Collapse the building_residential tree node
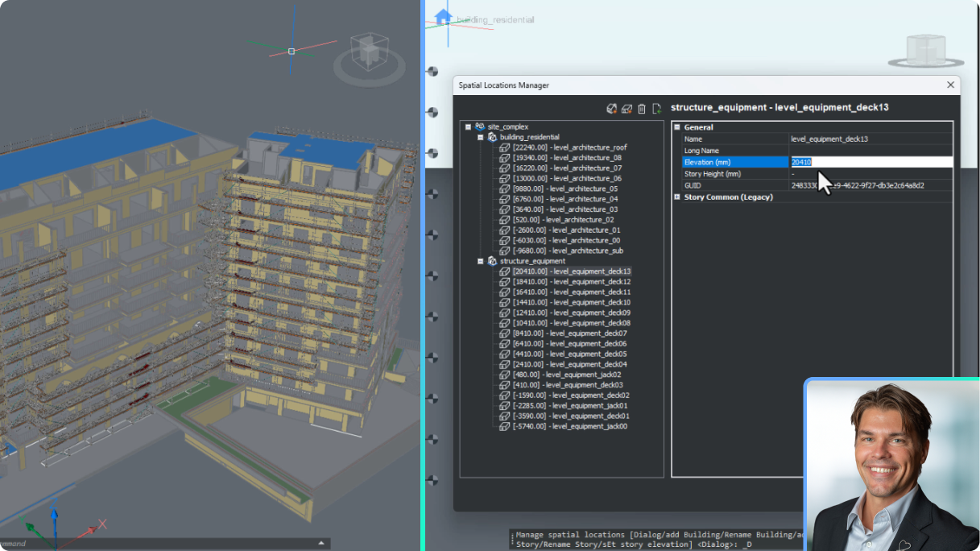This screenshot has height=551, width=980. click(x=482, y=137)
